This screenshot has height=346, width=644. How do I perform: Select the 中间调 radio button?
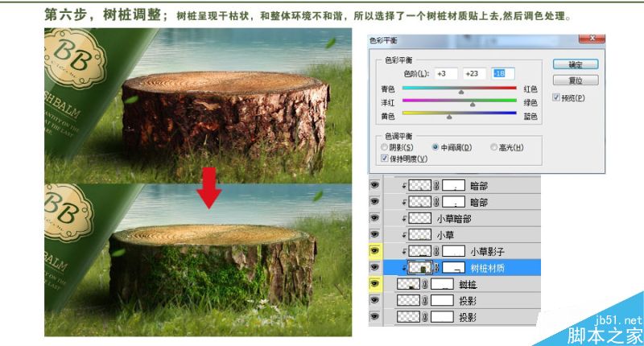tap(436, 147)
